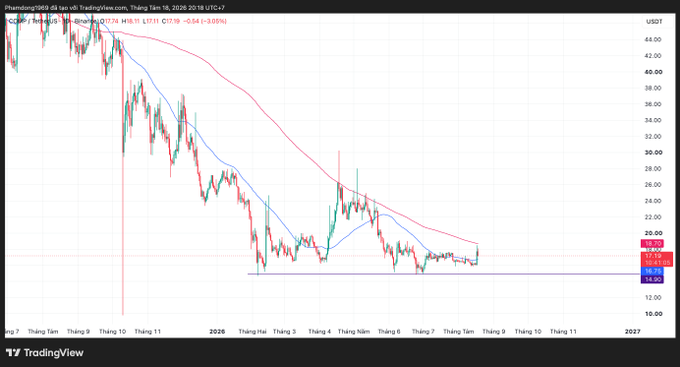This screenshot has height=367, width=680.
Task: Click the pink 18.70 moving average price tag
Action: (652, 244)
